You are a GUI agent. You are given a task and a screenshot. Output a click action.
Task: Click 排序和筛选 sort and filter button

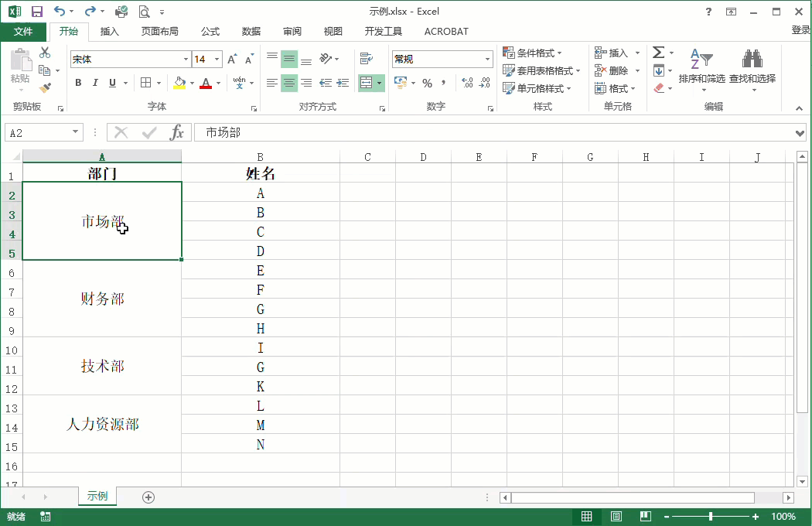click(x=701, y=70)
